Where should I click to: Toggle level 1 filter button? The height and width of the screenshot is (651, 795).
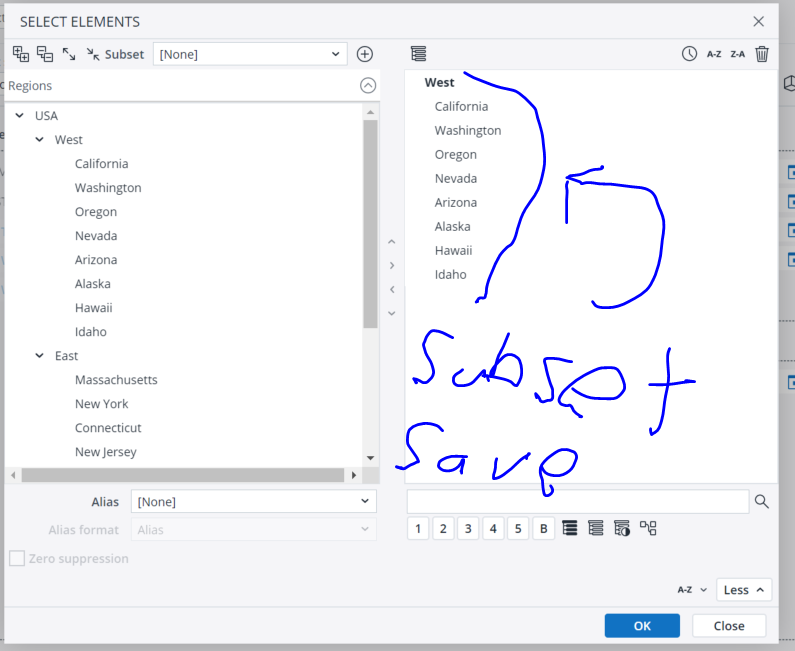tap(418, 529)
